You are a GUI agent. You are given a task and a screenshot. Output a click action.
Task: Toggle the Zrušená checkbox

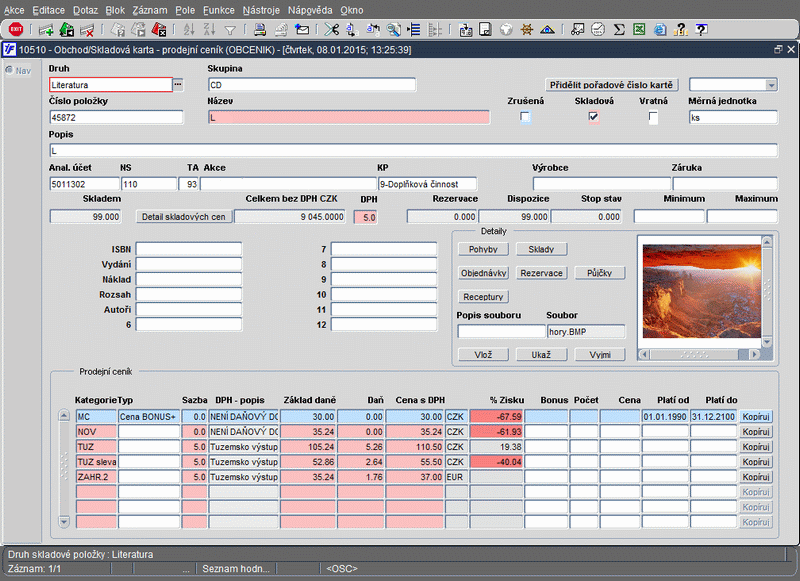click(525, 117)
